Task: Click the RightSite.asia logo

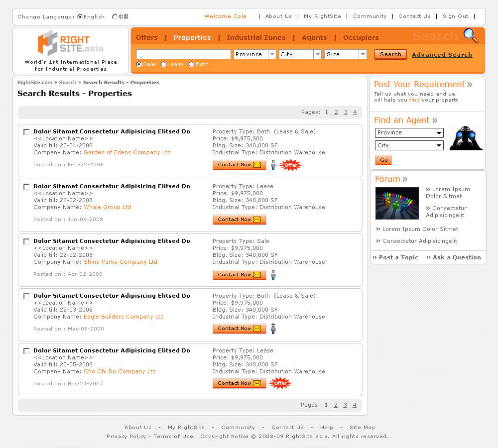Action: pyautogui.click(x=71, y=43)
